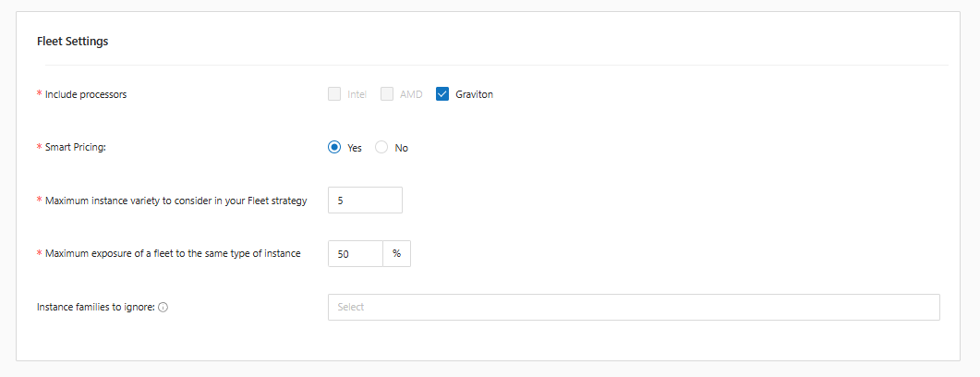Select the Yes radio for Smart Pricing

click(x=334, y=148)
